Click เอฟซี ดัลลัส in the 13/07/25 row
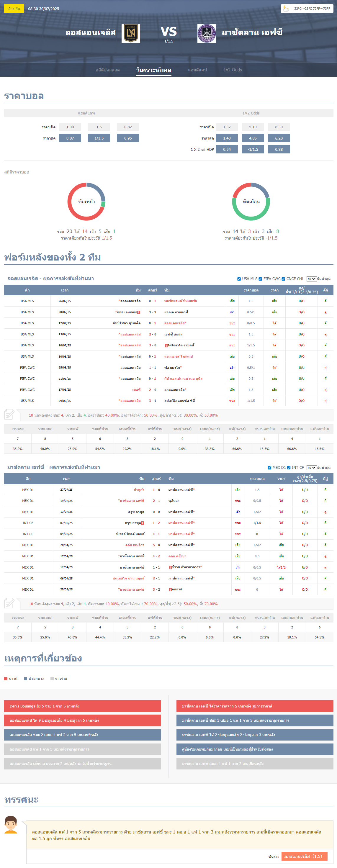337x868 pixels. point(174,334)
